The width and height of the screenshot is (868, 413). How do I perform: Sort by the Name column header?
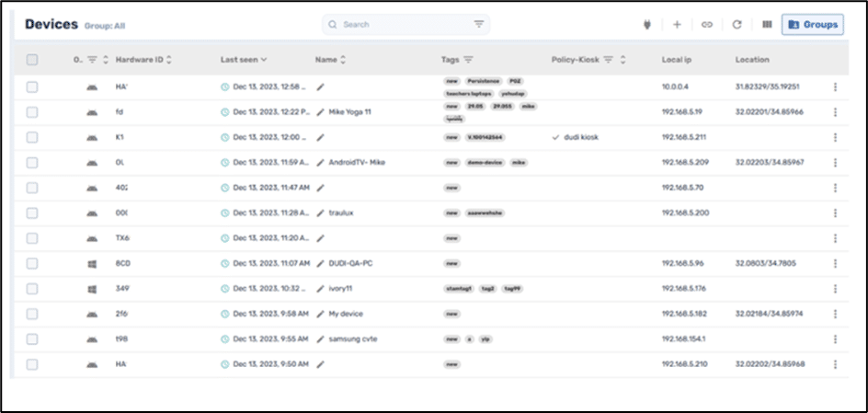[x=343, y=60]
